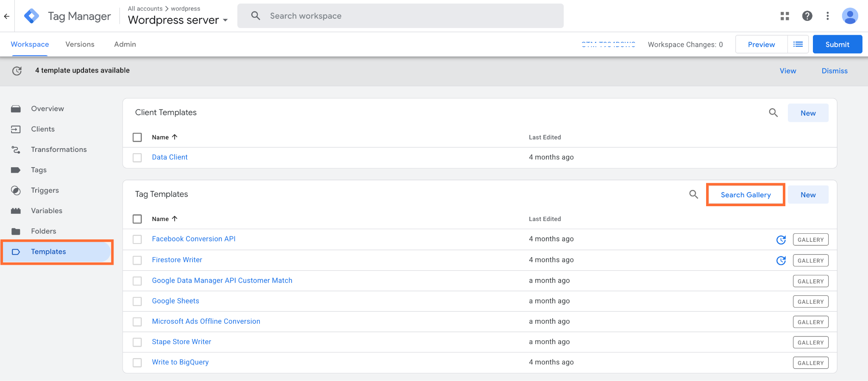Click the Preview button

point(761,44)
